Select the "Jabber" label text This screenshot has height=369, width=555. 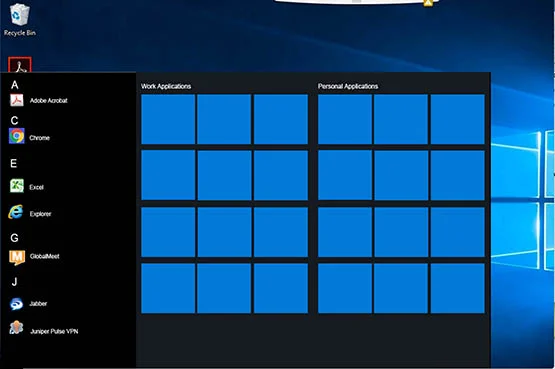pos(38,304)
